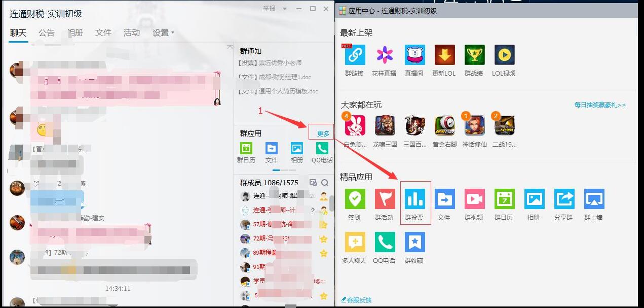Switch to the 活动 tab
This screenshot has width=644, height=308.
click(x=132, y=32)
